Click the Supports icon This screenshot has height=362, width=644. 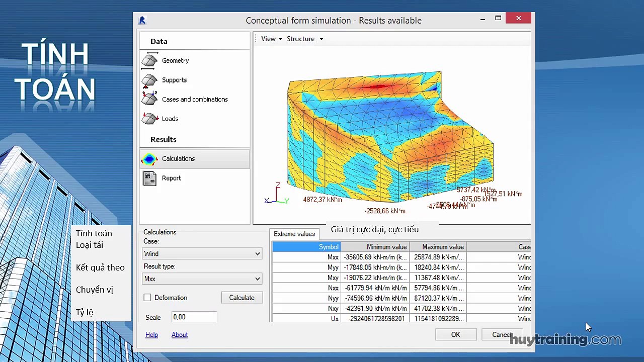tap(149, 80)
